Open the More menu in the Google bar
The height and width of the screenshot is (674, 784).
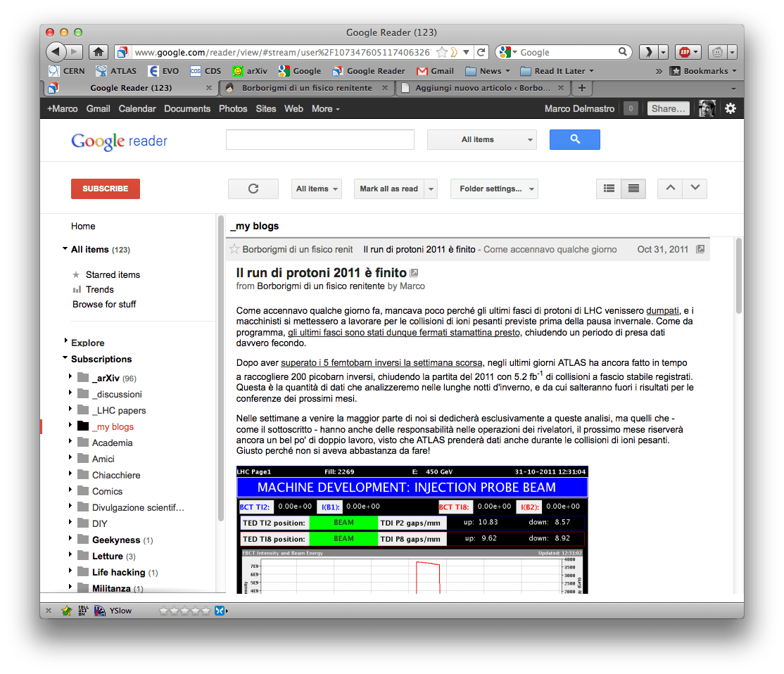[x=326, y=108]
